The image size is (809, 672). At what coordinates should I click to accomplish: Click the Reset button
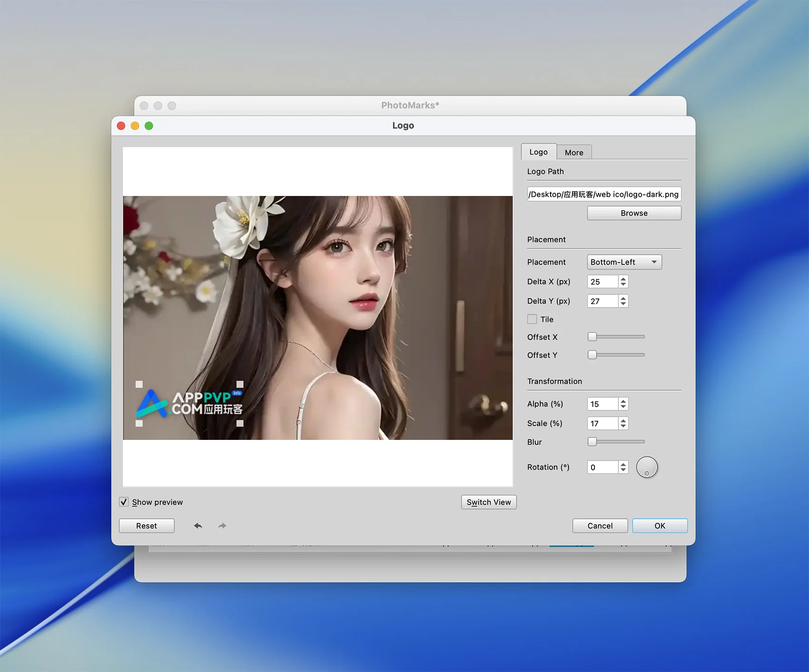(x=147, y=526)
